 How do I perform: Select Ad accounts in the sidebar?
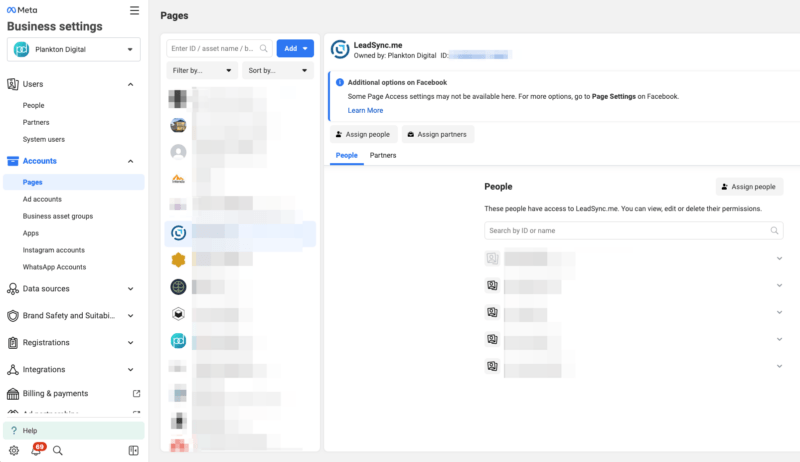coord(42,199)
